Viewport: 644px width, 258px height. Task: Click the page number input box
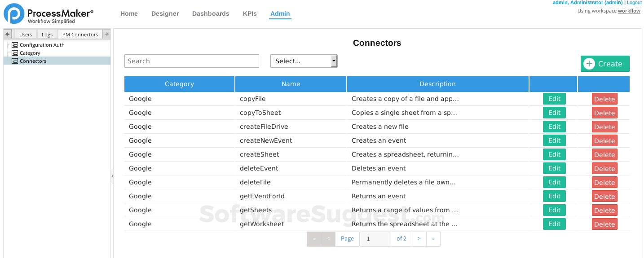click(x=375, y=239)
